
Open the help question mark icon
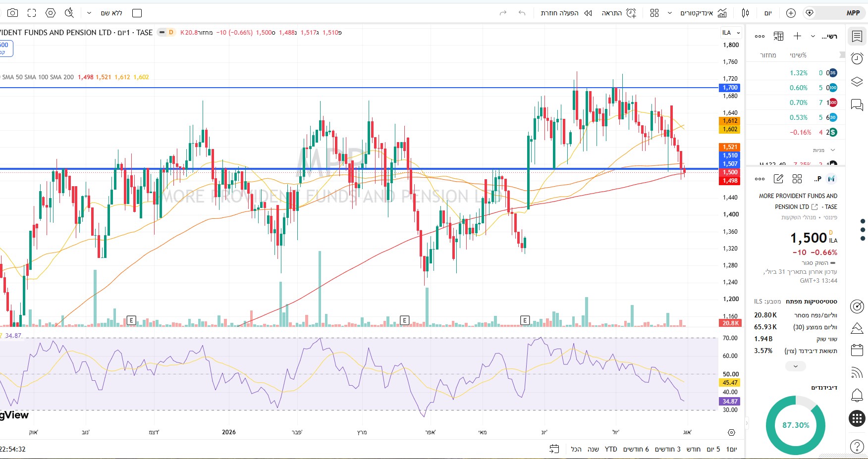(x=857, y=446)
